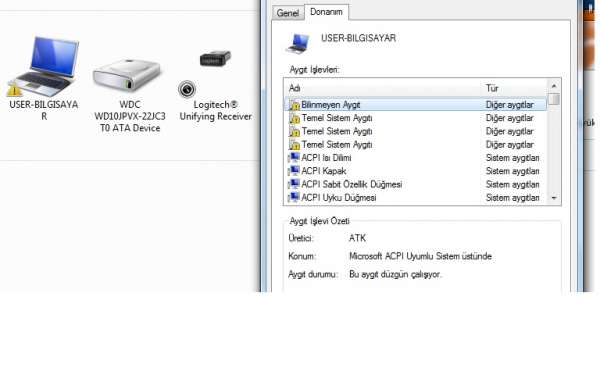Select the ACPI Sabit Özellik Düğmesi entry
Image resolution: width=600 pixels, height=375 pixels.
coord(416,184)
